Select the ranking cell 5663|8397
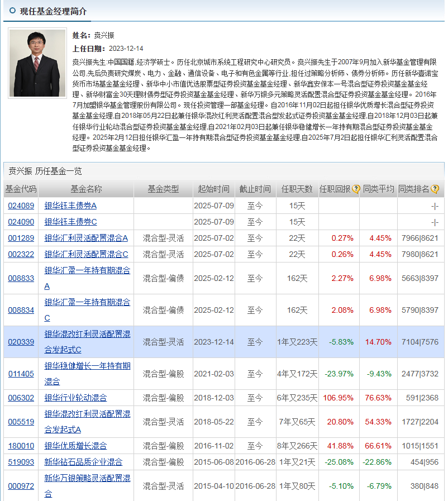448x501 pixels. 420,278
